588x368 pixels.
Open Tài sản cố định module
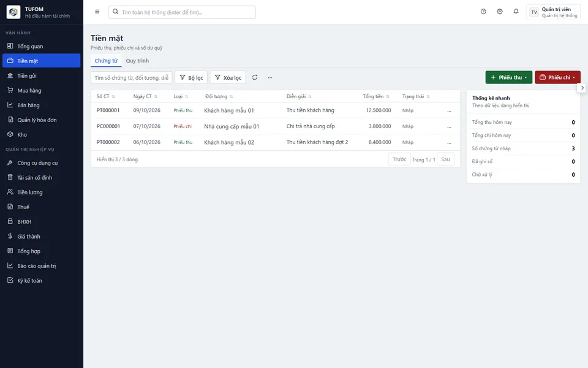coord(41,178)
